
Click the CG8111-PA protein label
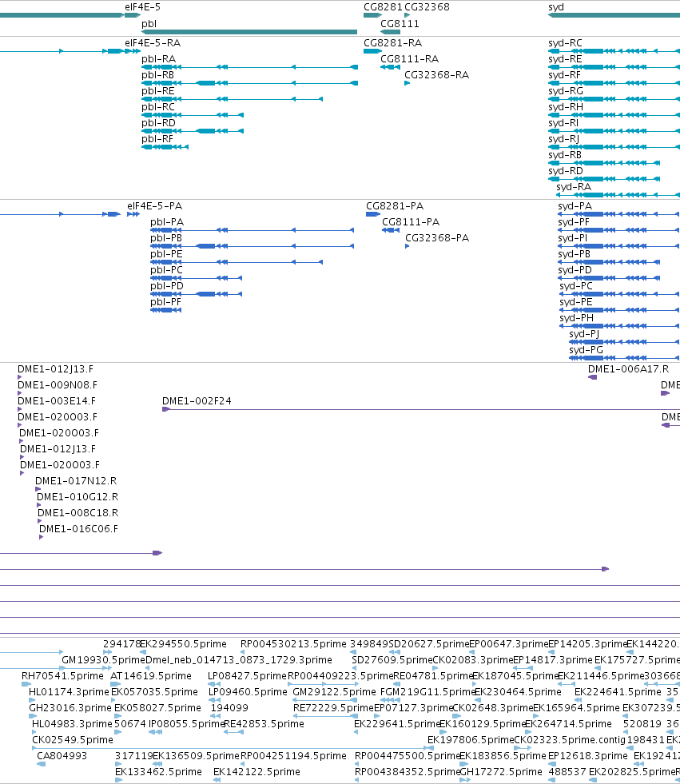click(x=411, y=222)
